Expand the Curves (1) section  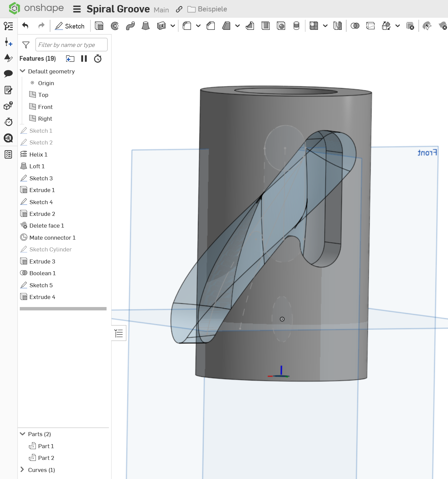[22, 470]
